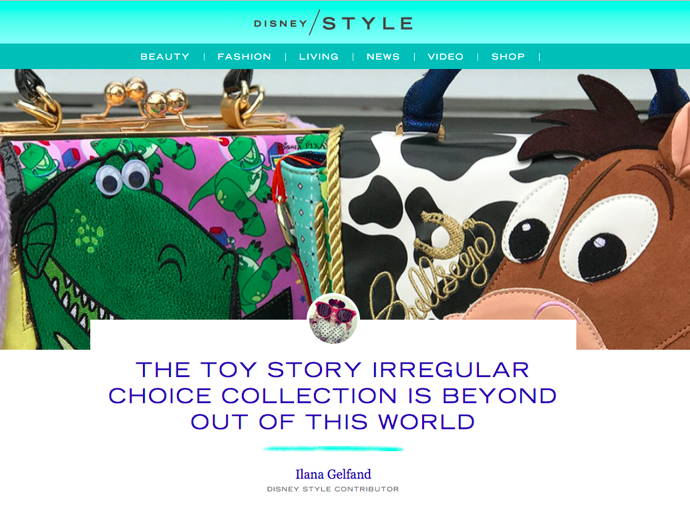
Task: Click the gold clasp on Rex purse
Action: pyautogui.click(x=147, y=103)
